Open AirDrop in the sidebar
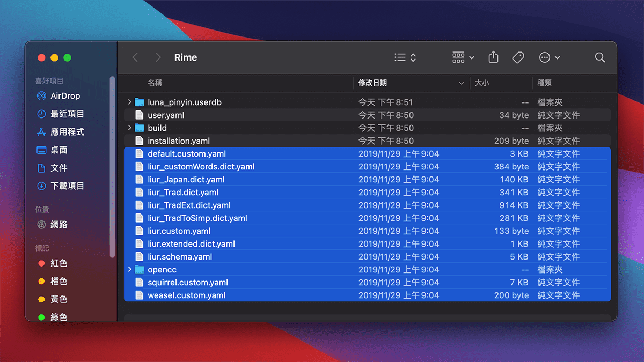The width and height of the screenshot is (644, 362). (64, 96)
